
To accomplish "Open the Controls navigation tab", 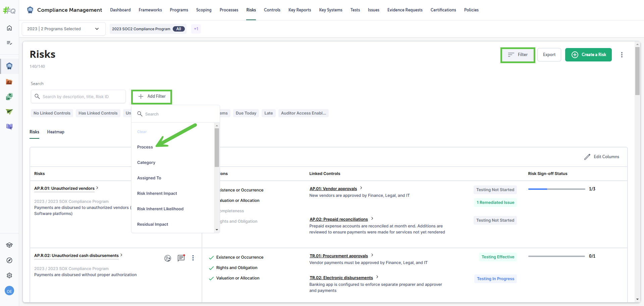I will click(272, 10).
